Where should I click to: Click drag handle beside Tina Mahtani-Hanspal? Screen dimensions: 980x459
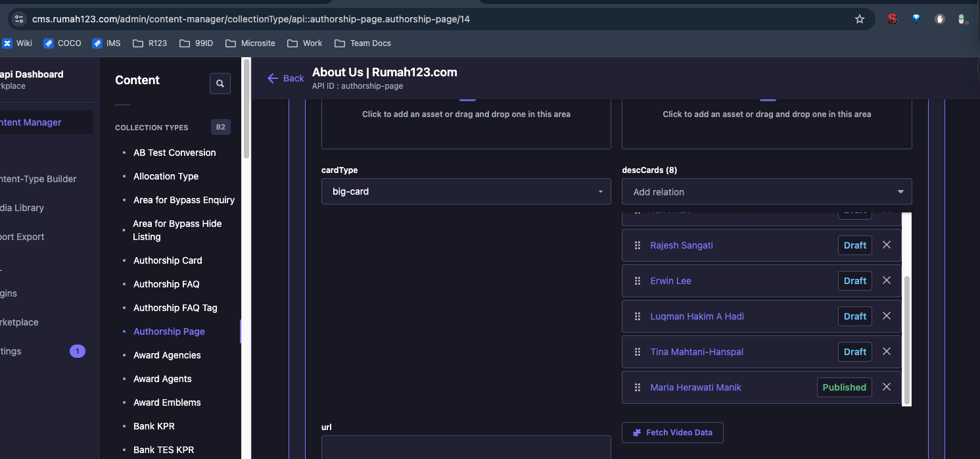(637, 352)
